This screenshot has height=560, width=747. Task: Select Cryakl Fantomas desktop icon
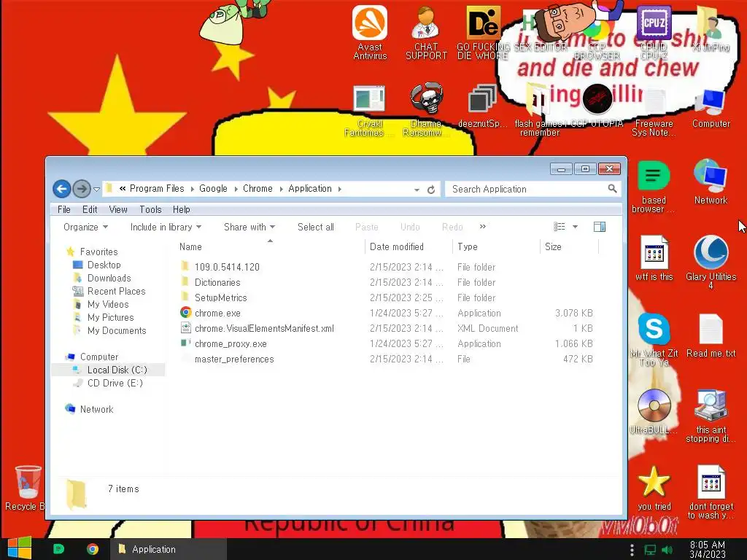(369, 111)
